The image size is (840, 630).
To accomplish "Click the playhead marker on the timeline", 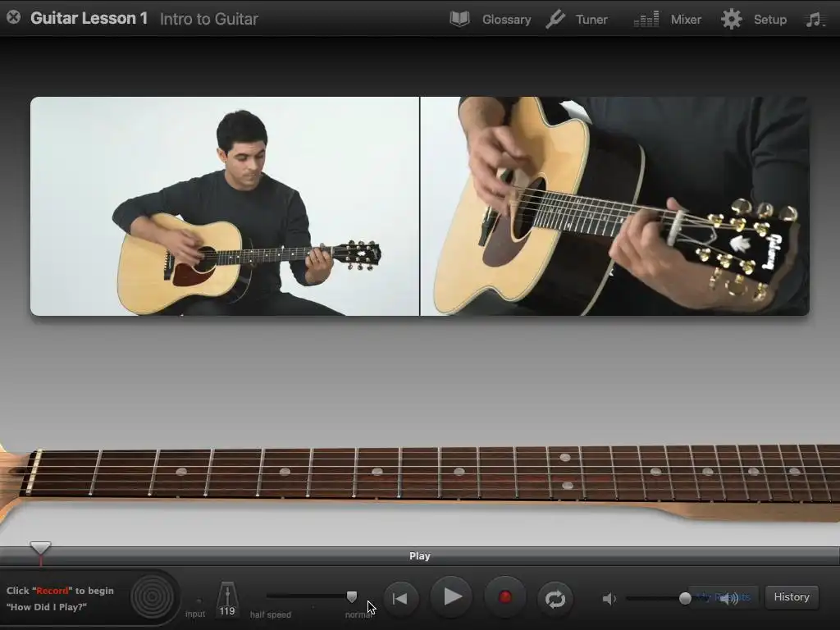I will 40,548.
